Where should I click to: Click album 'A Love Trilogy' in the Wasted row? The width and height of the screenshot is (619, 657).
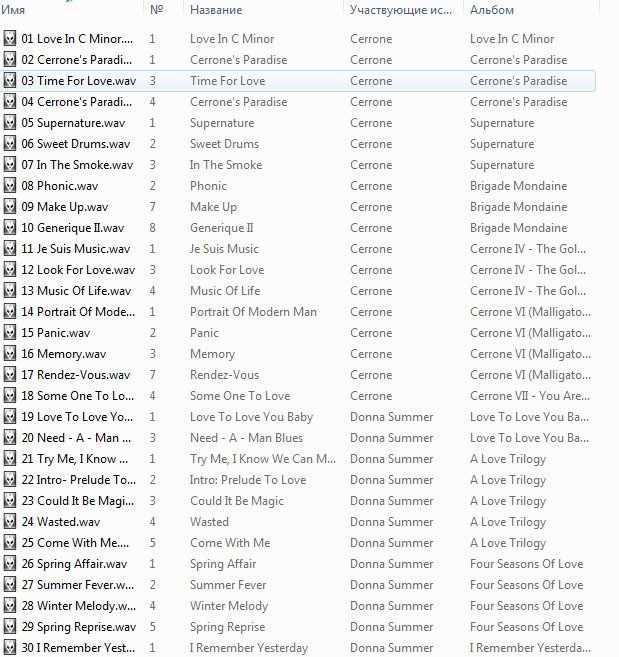(x=508, y=522)
